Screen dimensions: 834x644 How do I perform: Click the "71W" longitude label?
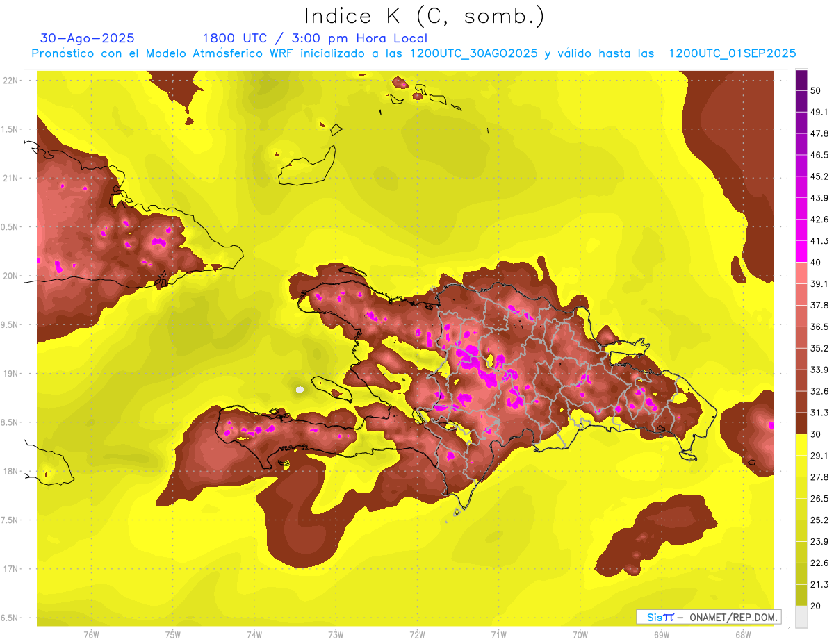click(498, 635)
